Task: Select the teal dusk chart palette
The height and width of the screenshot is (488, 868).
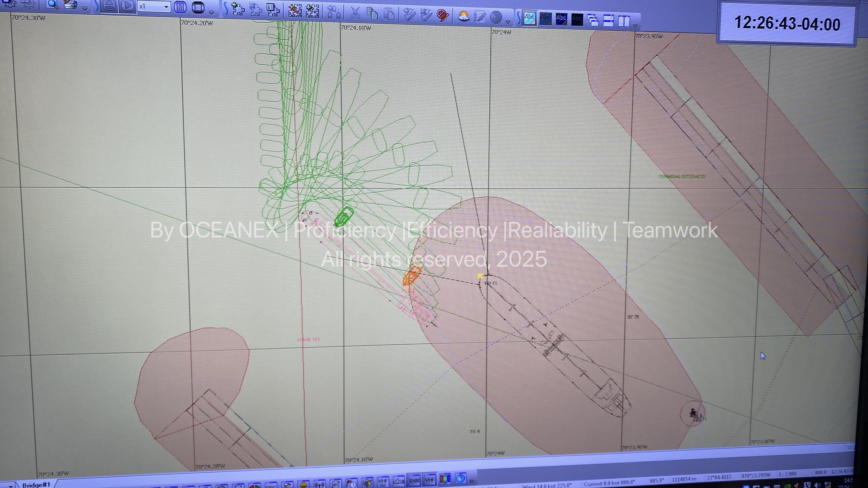Action: click(545, 19)
